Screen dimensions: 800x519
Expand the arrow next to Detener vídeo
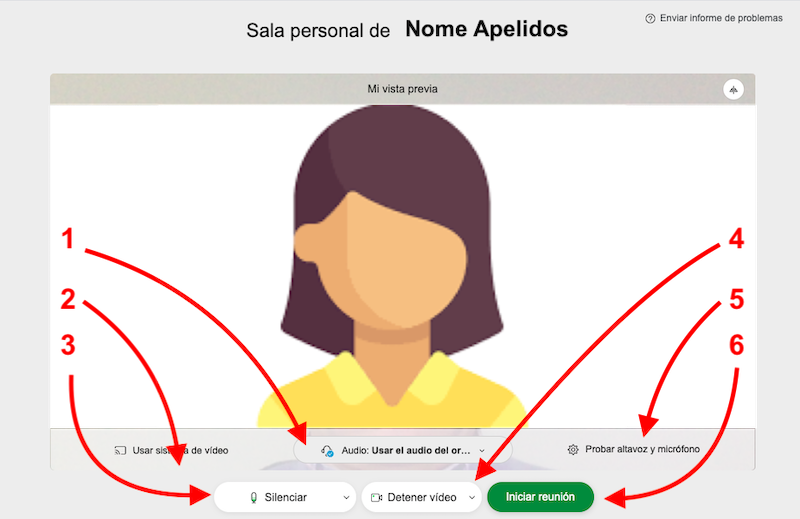pos(472,497)
